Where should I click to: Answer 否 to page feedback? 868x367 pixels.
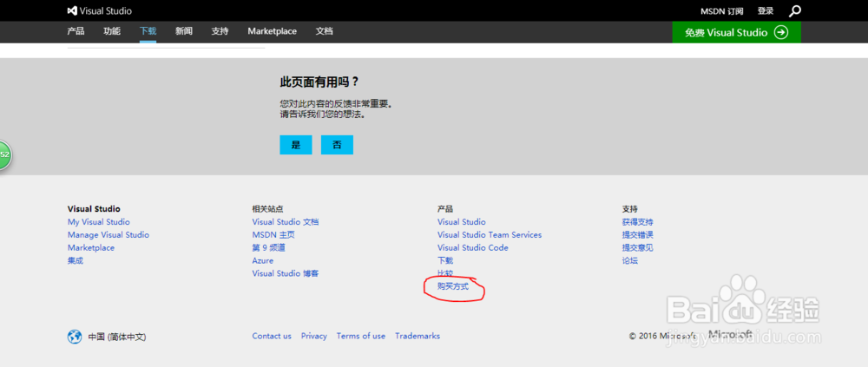pyautogui.click(x=337, y=145)
